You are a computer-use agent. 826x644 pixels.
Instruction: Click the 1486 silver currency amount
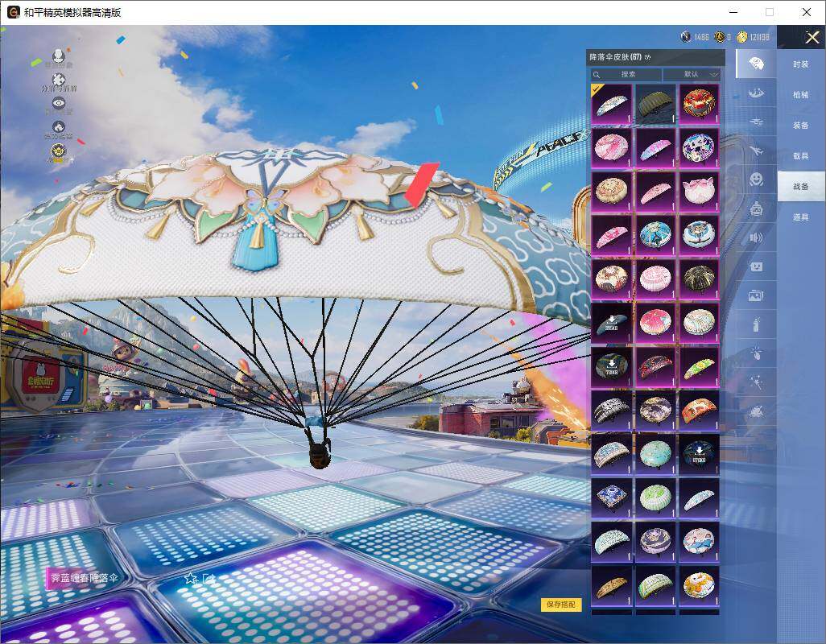coord(701,37)
